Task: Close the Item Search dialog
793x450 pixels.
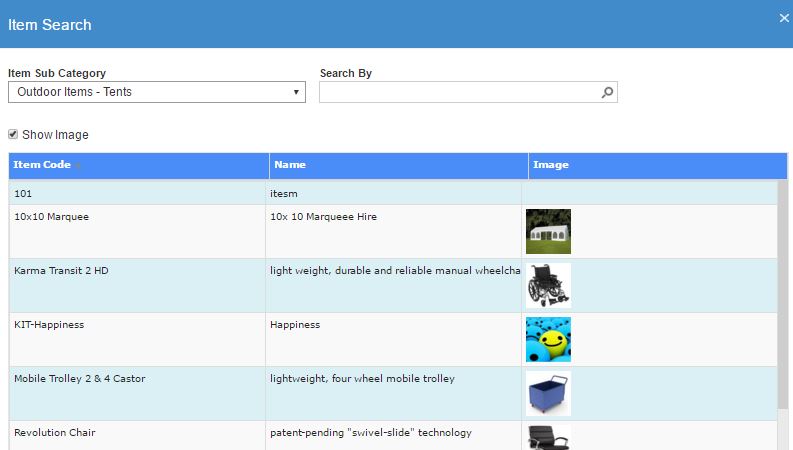Action: [784, 17]
